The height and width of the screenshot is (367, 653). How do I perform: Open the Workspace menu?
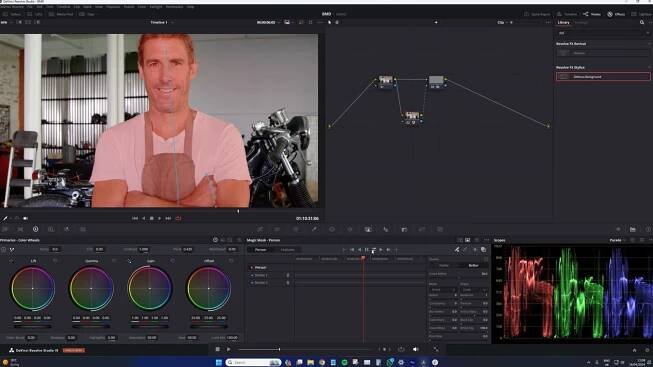(174, 7)
